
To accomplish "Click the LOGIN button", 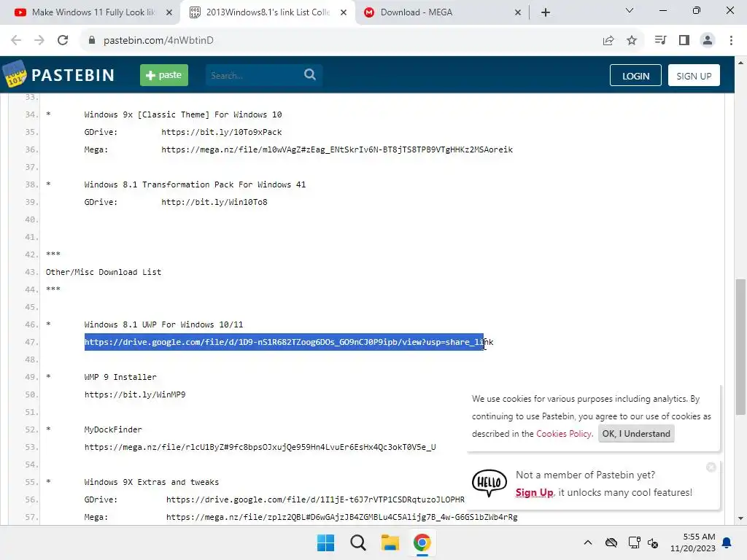I will [x=635, y=76].
